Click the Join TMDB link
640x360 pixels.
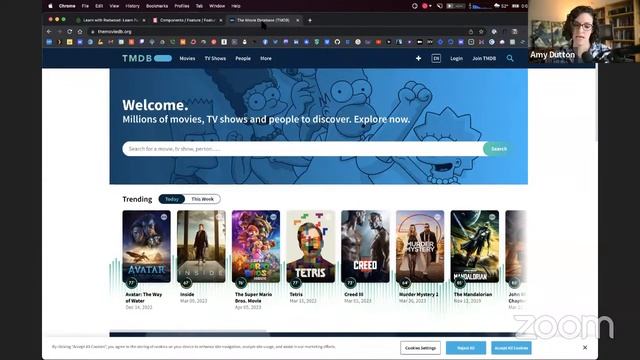[484, 58]
